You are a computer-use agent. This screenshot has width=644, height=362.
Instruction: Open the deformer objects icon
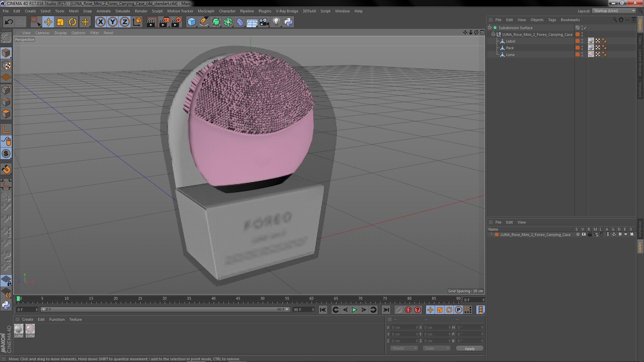pos(240,22)
